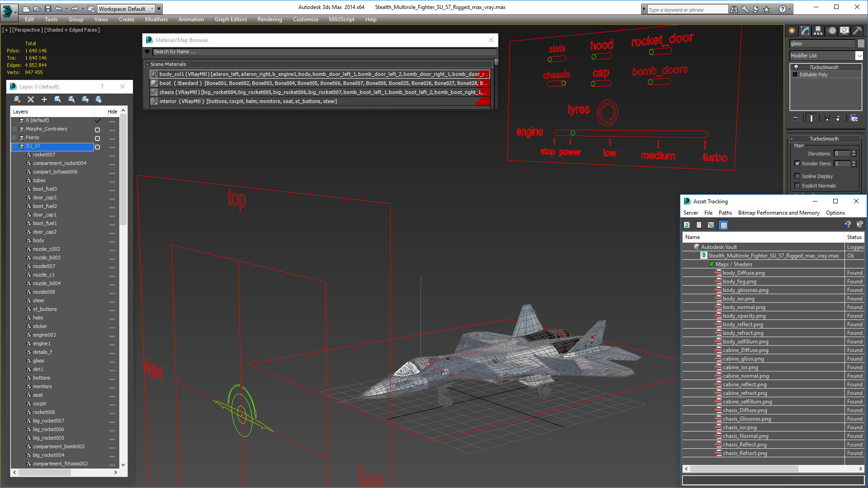Click [Perspective] viewport label

tap(28, 30)
